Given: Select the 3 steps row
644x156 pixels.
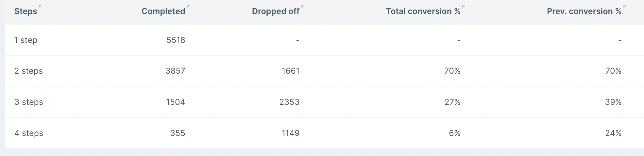Looking at the screenshot, I should (324, 102).
